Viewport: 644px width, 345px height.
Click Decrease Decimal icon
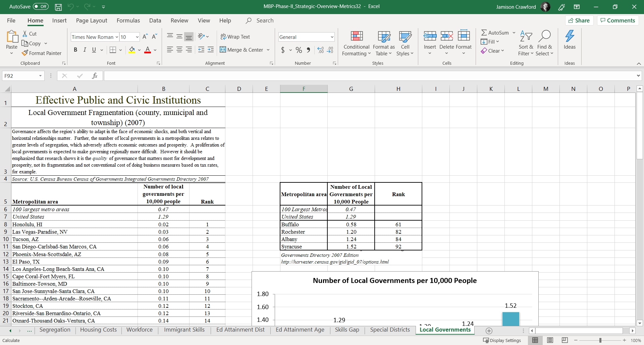click(330, 50)
